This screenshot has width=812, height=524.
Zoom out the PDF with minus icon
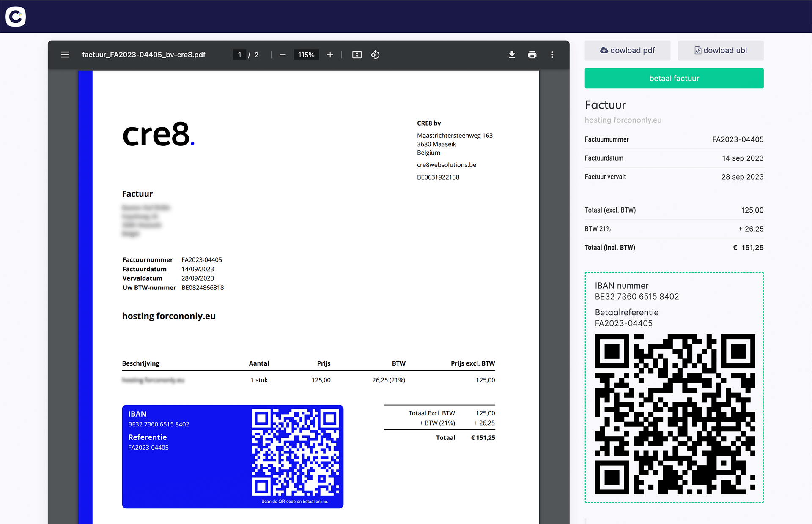coord(283,55)
